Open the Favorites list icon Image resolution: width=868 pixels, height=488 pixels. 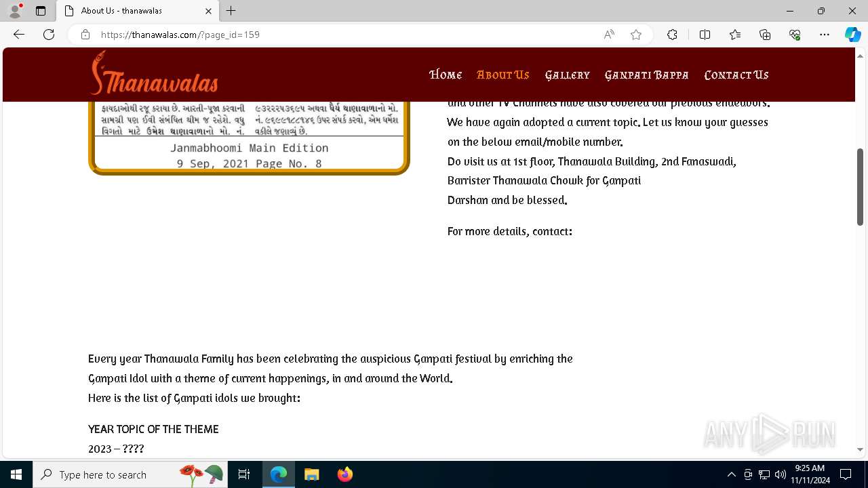pyautogui.click(x=735, y=35)
